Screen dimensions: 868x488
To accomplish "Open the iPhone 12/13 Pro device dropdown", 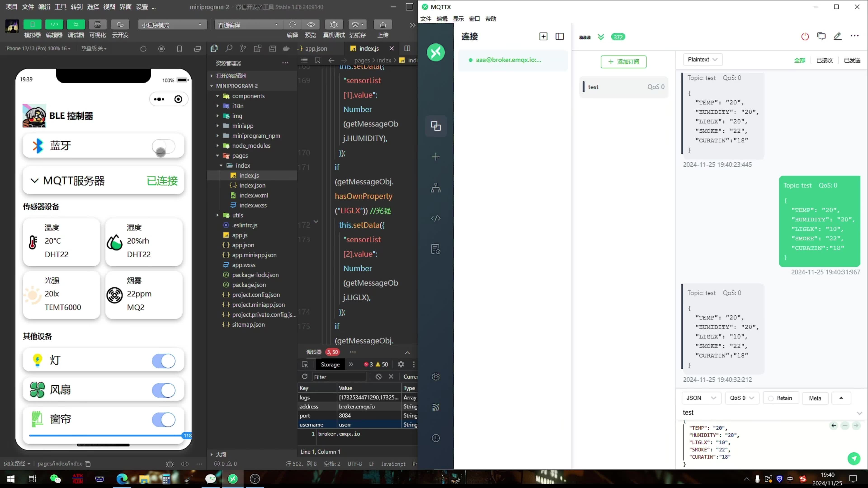I will pyautogui.click(x=38, y=49).
